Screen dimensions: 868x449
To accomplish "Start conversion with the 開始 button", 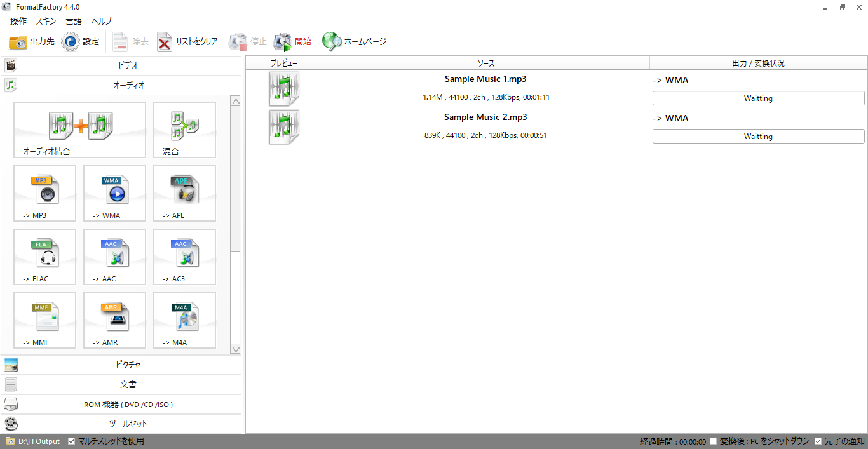I will (292, 42).
